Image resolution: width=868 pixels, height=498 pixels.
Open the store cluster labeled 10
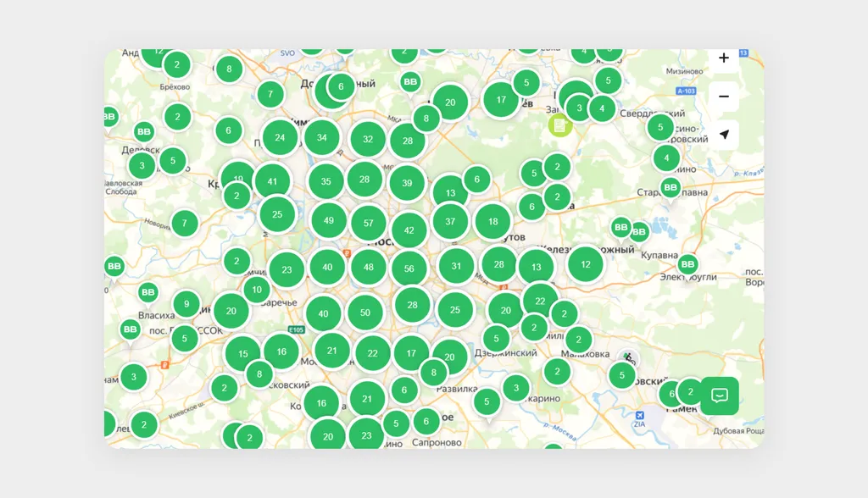pyautogui.click(x=257, y=290)
